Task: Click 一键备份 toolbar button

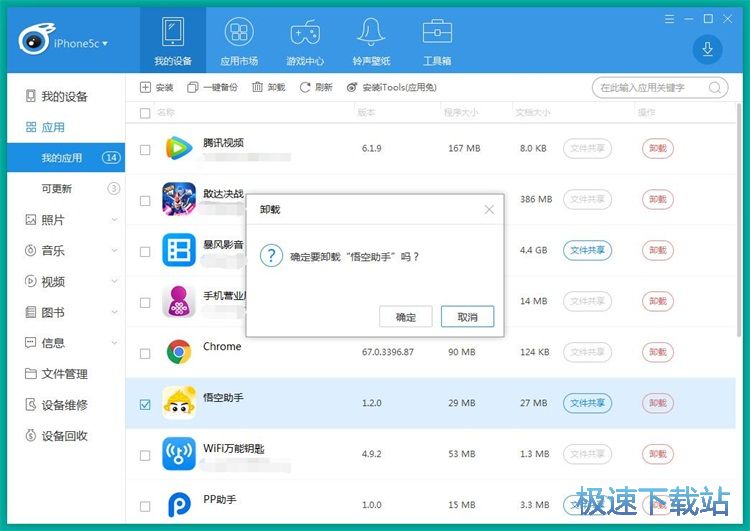Action: pos(212,87)
